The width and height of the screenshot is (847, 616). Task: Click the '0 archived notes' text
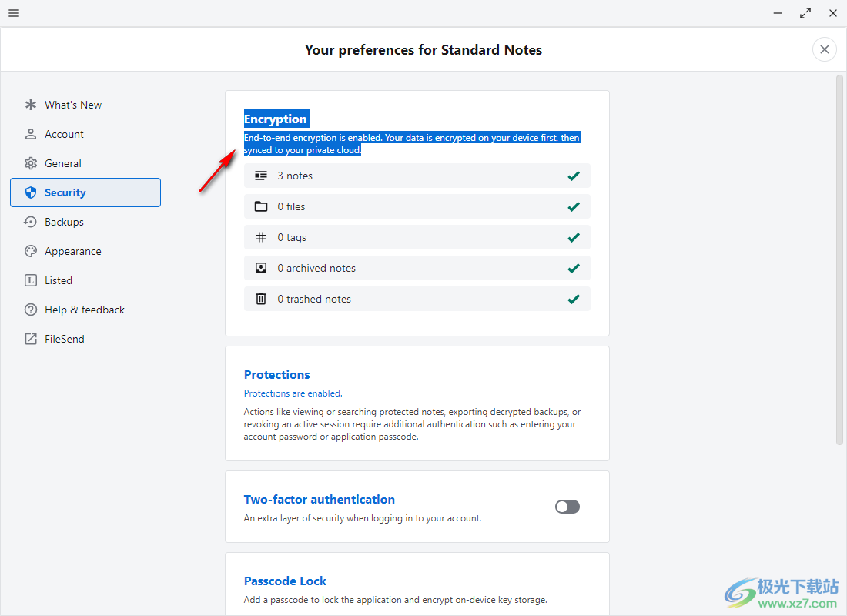click(316, 268)
